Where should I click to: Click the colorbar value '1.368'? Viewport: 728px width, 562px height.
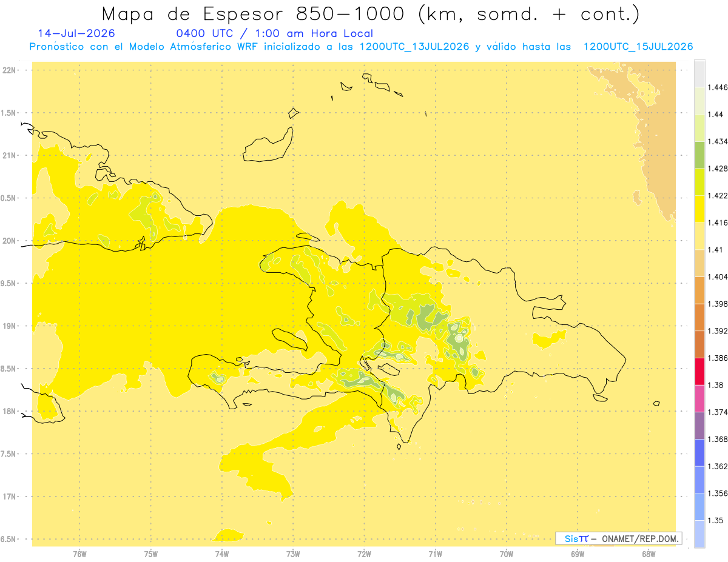coord(717,439)
